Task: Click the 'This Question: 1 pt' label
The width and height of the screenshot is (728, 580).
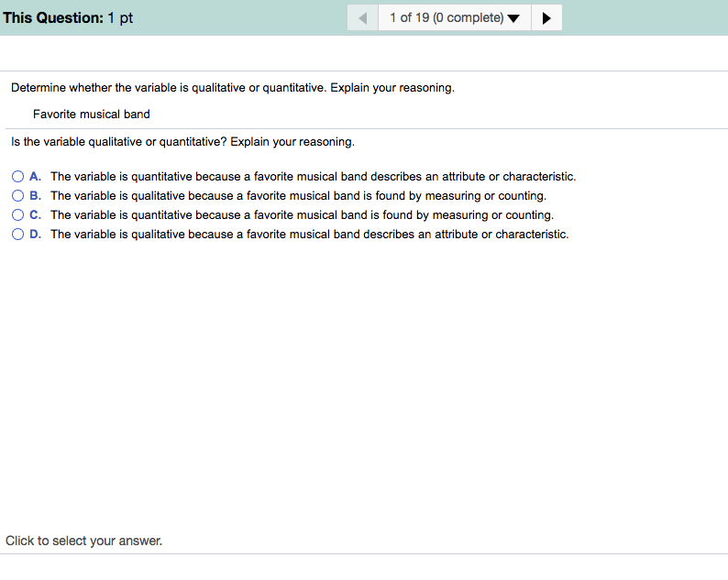Action: (x=68, y=18)
